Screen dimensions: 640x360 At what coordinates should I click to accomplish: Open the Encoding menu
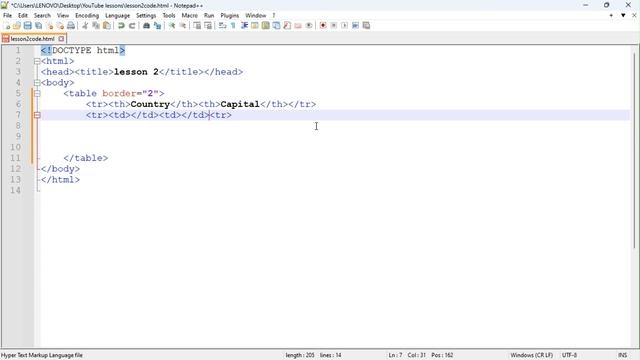pyautogui.click(x=87, y=16)
